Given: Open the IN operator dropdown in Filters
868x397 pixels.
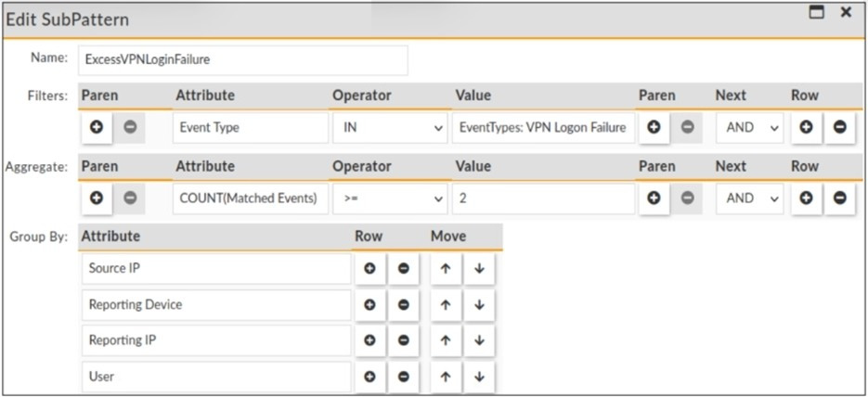Looking at the screenshot, I should [x=390, y=128].
